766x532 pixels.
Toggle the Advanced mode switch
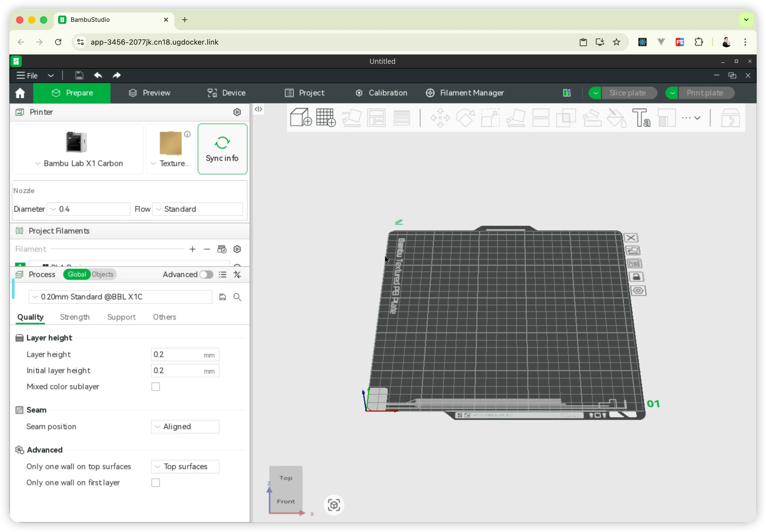pyautogui.click(x=206, y=274)
